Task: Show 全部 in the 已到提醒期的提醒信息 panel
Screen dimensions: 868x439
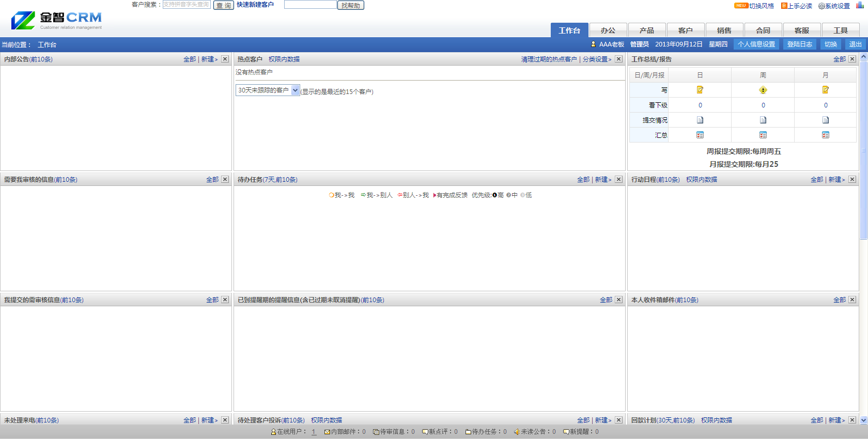Action: click(606, 300)
